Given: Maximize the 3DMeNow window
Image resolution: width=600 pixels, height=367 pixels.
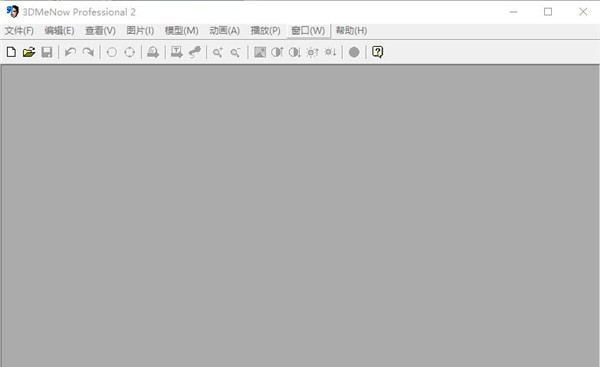Looking at the screenshot, I should [x=548, y=12].
